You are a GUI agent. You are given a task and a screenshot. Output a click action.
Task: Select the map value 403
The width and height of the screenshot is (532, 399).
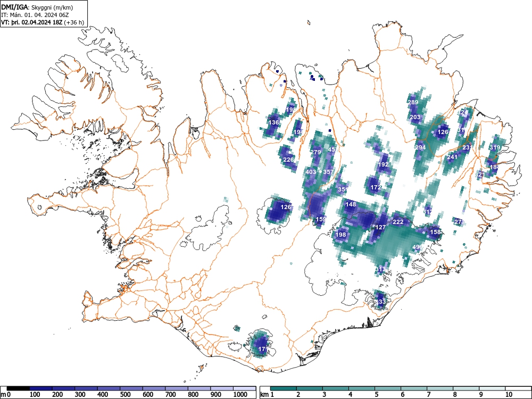pos(311,172)
